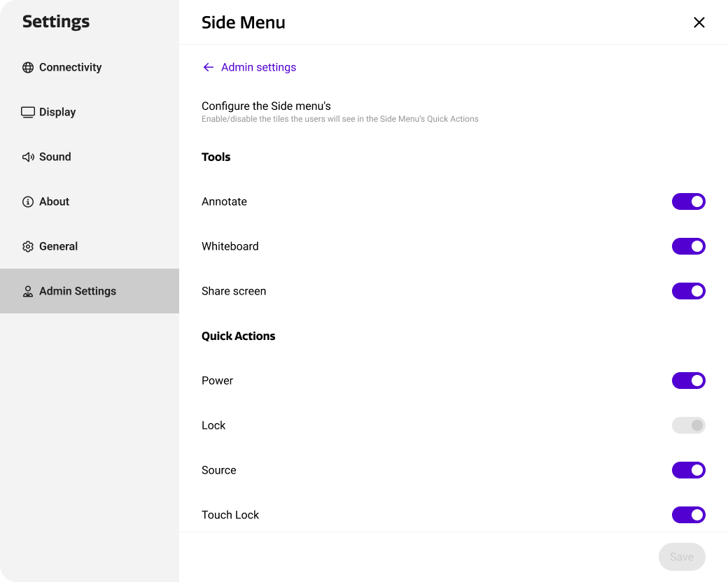Turn off the Power quick action toggle

click(x=689, y=381)
